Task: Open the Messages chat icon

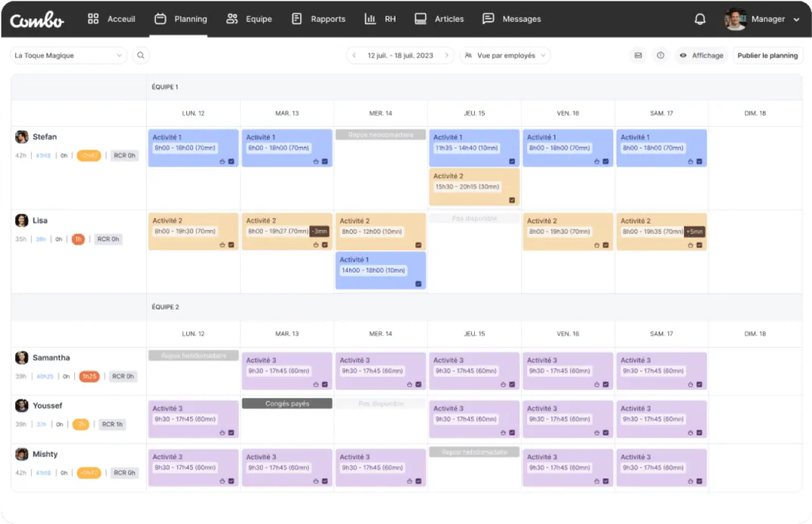Action: [487, 19]
